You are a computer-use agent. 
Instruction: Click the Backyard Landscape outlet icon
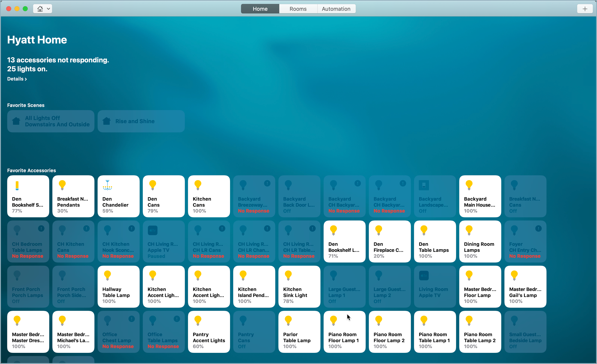(x=424, y=185)
